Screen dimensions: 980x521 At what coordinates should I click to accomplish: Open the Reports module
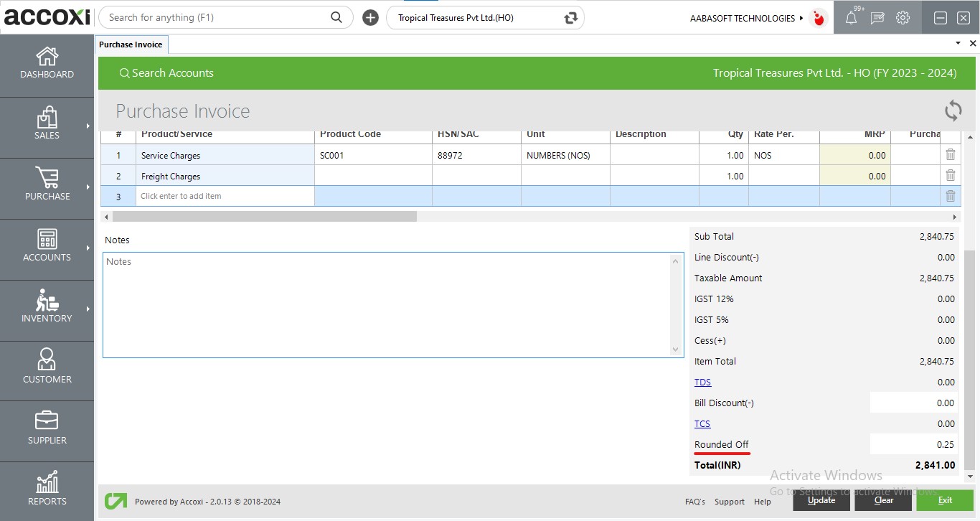point(47,488)
